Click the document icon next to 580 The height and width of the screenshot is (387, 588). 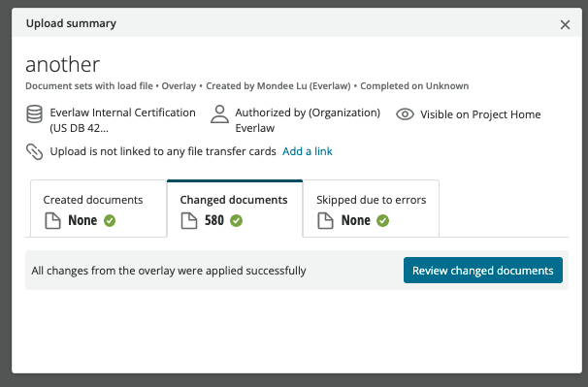[x=189, y=220]
